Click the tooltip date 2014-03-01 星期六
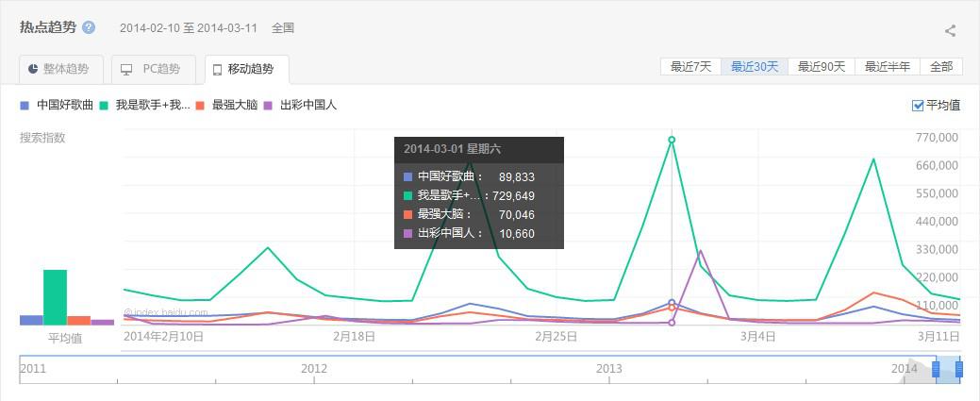 [452, 149]
